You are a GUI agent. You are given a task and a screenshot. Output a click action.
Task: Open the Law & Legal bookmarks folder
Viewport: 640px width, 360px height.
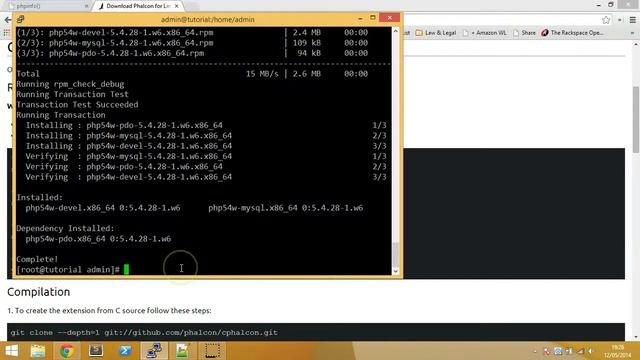click(x=436, y=33)
